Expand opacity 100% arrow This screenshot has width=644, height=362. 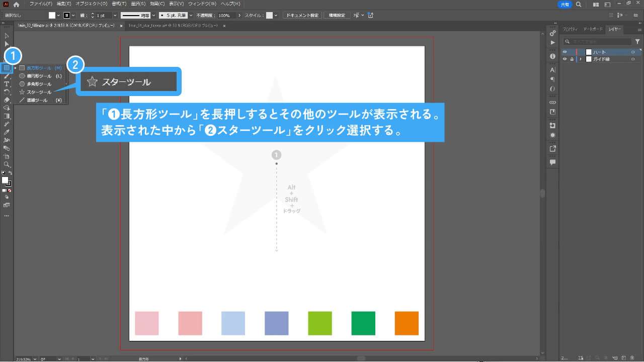click(239, 16)
